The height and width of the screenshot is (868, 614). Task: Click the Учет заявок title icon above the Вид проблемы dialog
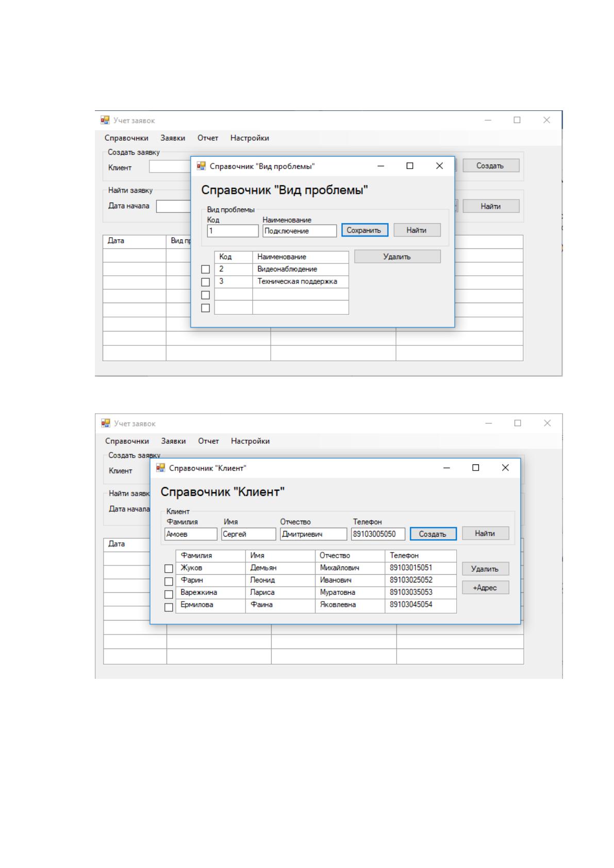[x=105, y=120]
